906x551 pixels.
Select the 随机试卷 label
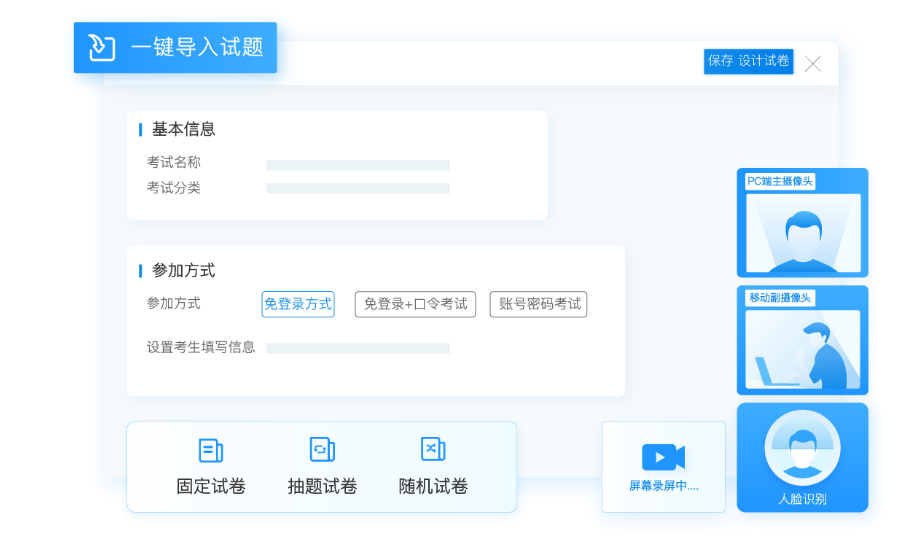click(433, 487)
